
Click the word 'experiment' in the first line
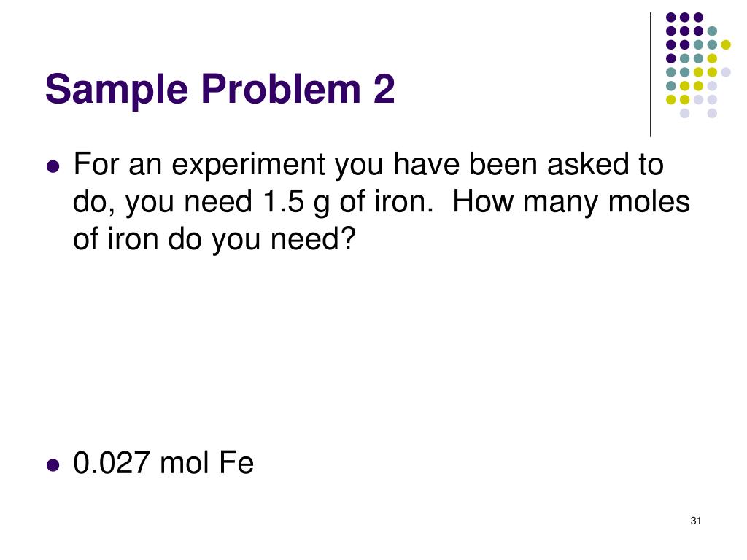coord(248,166)
